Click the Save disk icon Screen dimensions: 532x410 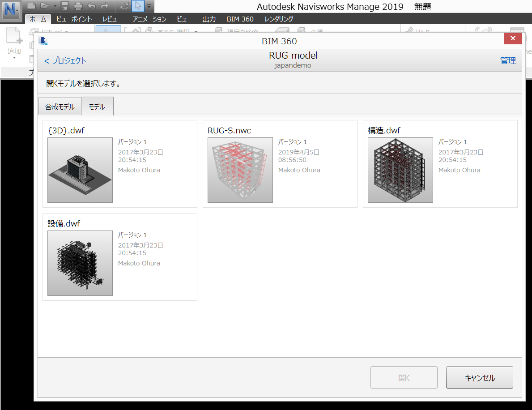(65, 5)
